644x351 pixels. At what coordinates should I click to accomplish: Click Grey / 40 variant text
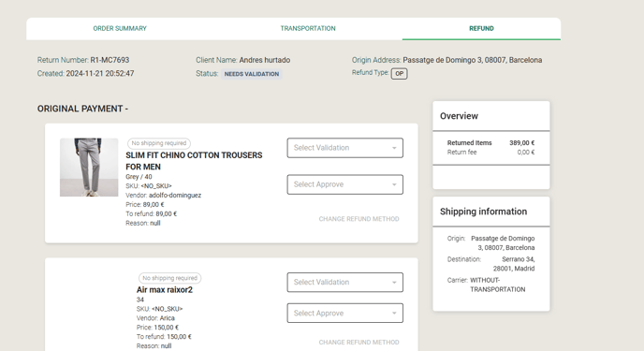139,177
